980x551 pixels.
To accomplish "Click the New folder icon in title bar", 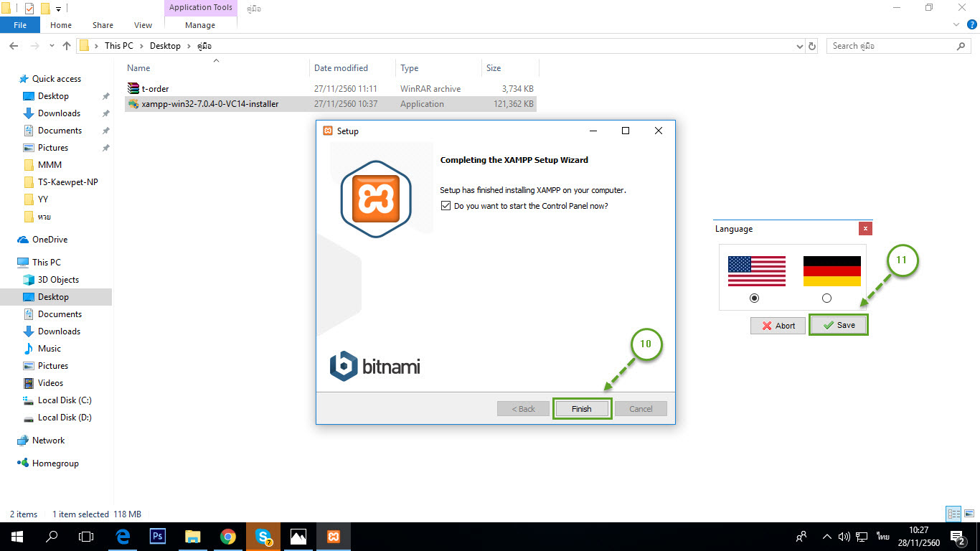I will click(45, 9).
